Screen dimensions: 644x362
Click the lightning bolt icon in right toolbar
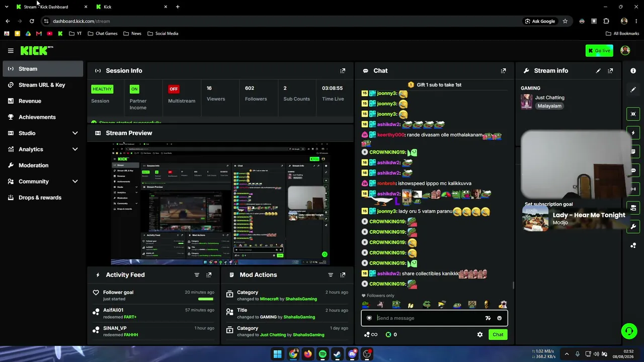(x=633, y=133)
